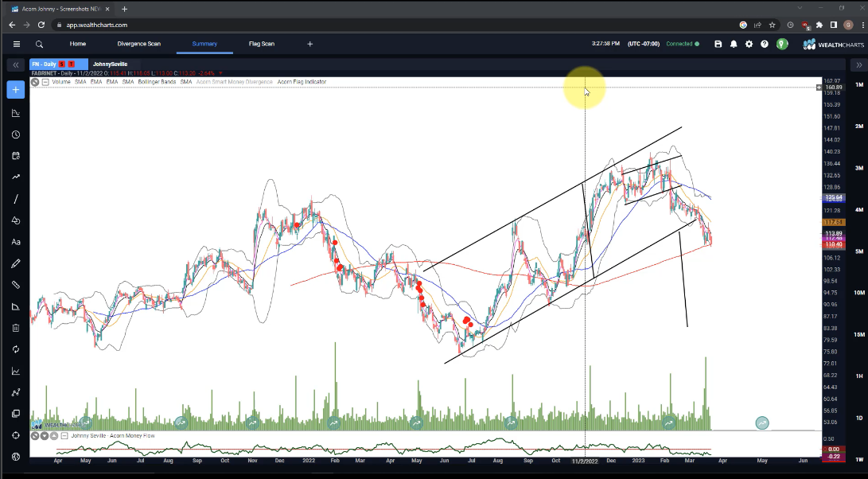Click the Connected status indicator
868x479 pixels.
point(683,44)
